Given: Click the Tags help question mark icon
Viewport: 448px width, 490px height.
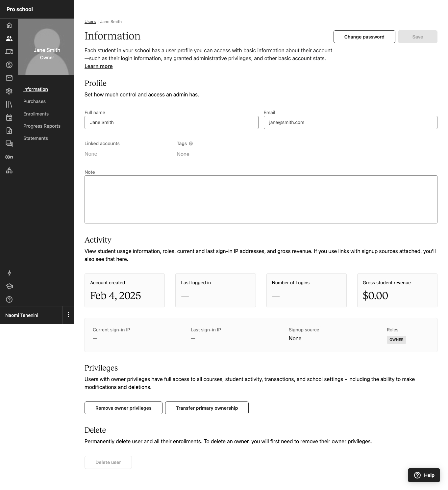Looking at the screenshot, I should 191,143.
